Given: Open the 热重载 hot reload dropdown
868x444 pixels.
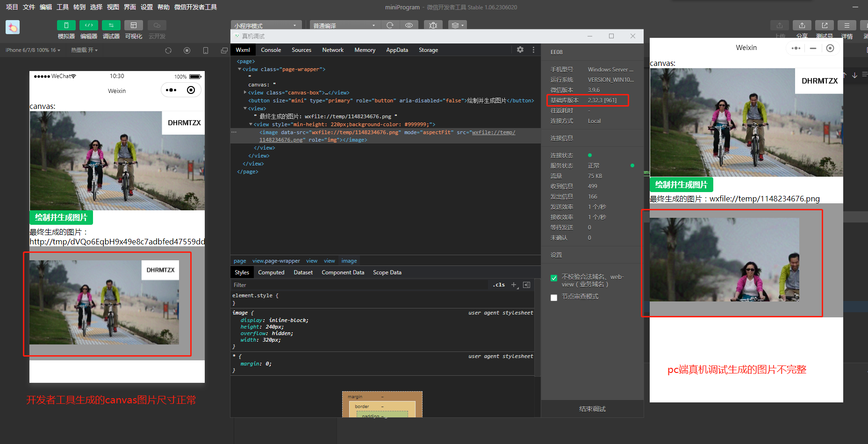Looking at the screenshot, I should (x=84, y=50).
